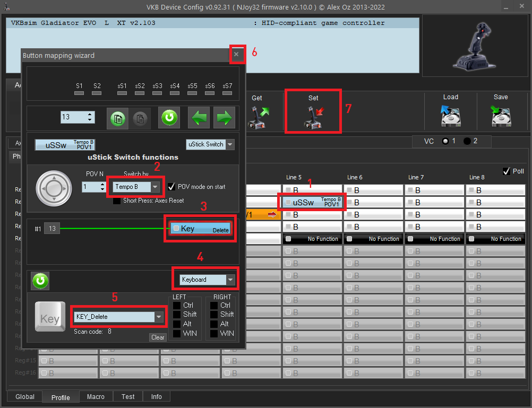The image size is (532, 408).
Task: Click the green copy button icon
Action: coord(117,118)
